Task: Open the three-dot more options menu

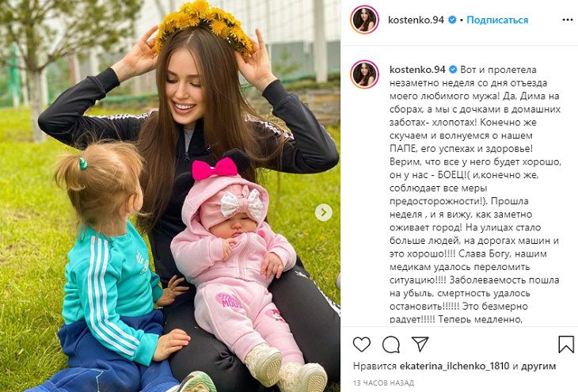Action: point(567,20)
